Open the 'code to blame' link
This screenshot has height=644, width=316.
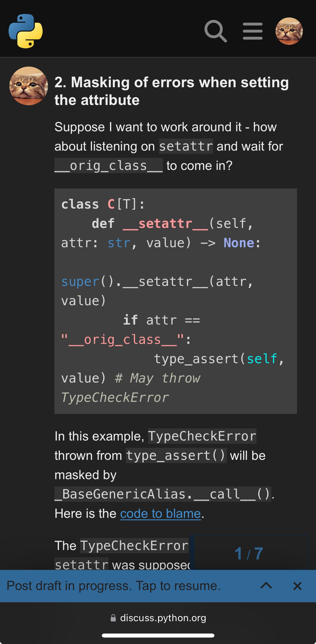[160, 514]
